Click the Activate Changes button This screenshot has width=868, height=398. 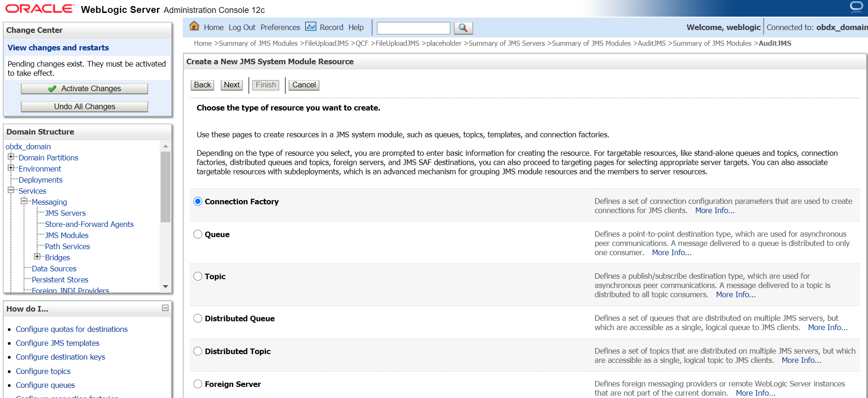click(84, 89)
